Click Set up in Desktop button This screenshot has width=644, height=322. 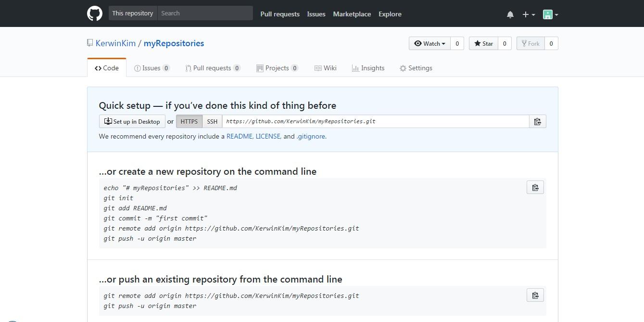(x=132, y=121)
